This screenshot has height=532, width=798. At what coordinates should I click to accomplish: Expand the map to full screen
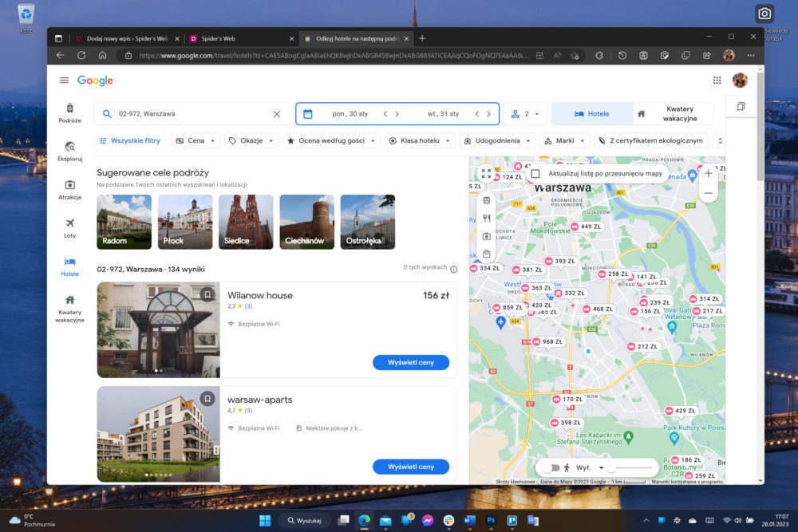click(486, 173)
